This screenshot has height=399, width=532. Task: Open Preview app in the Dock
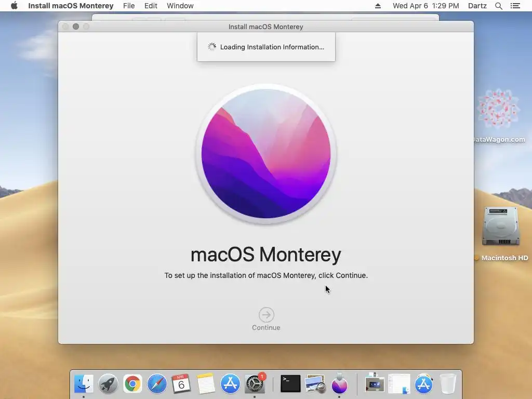[x=315, y=384]
